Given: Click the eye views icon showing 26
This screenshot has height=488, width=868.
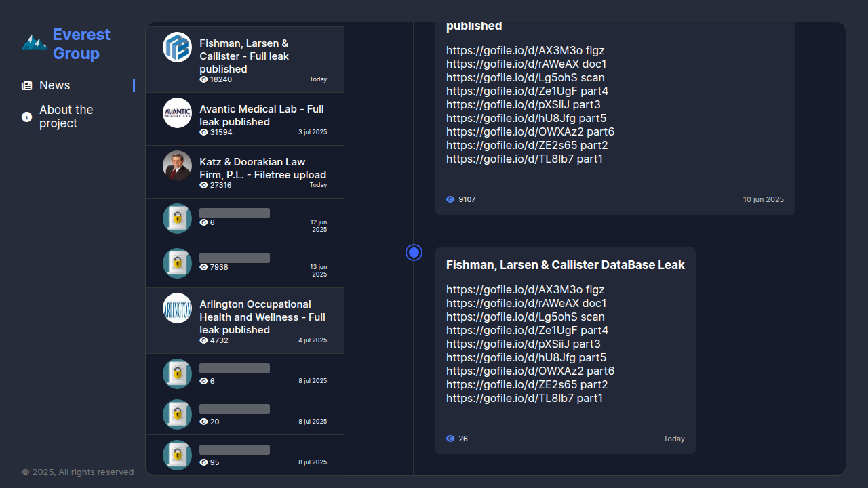Looking at the screenshot, I should 450,439.
